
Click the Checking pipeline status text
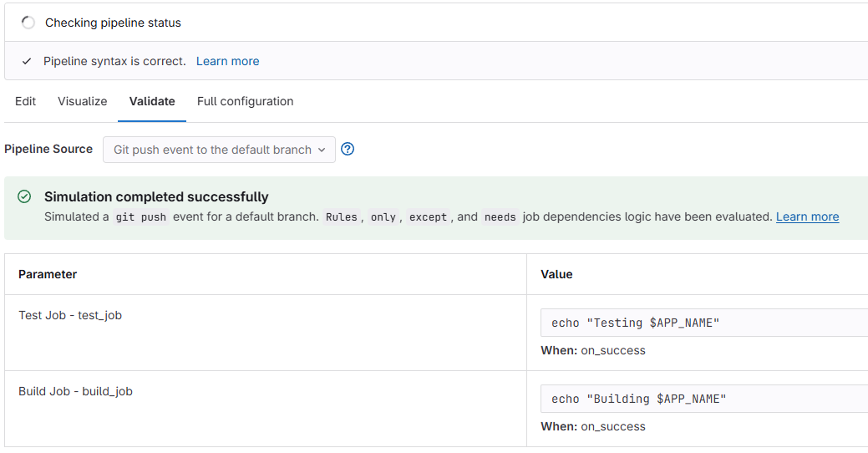[x=113, y=23]
